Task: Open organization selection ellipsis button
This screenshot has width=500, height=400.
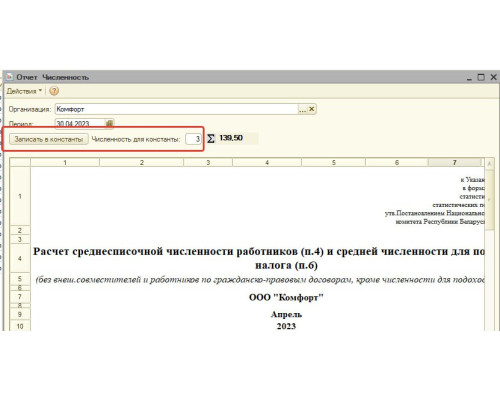Action: (302, 109)
